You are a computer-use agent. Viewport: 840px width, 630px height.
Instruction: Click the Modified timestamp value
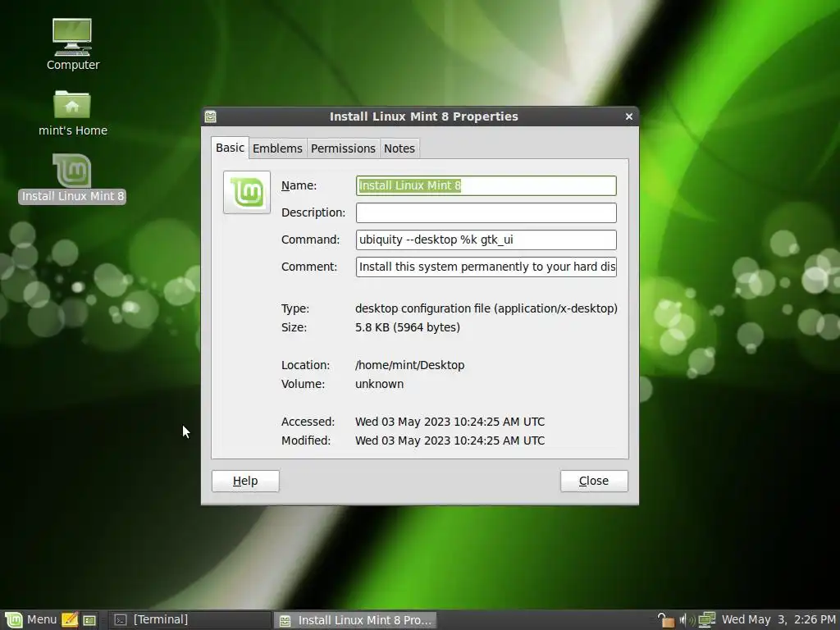450,441
